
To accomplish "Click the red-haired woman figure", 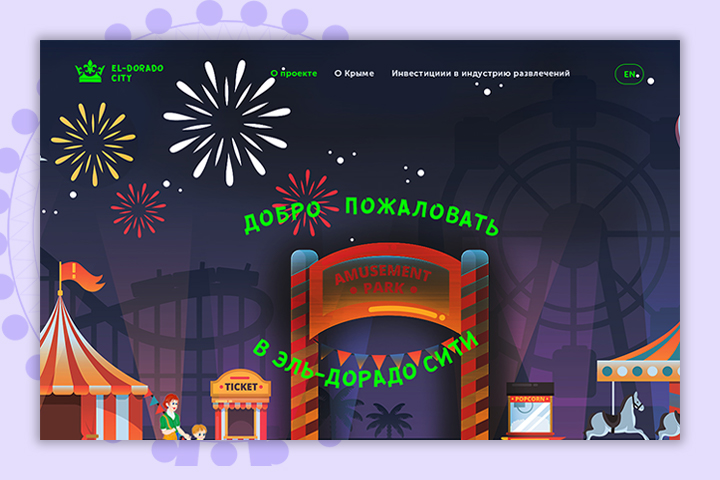I will click(171, 417).
